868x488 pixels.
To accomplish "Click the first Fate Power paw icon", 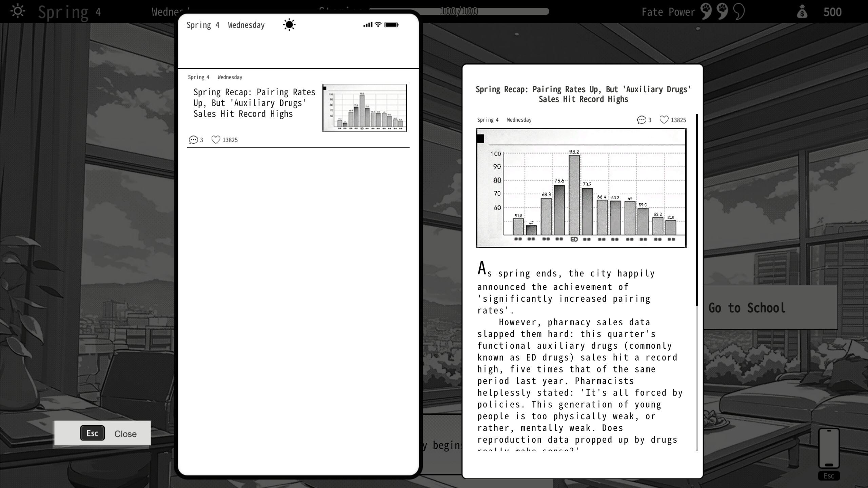I will [706, 12].
